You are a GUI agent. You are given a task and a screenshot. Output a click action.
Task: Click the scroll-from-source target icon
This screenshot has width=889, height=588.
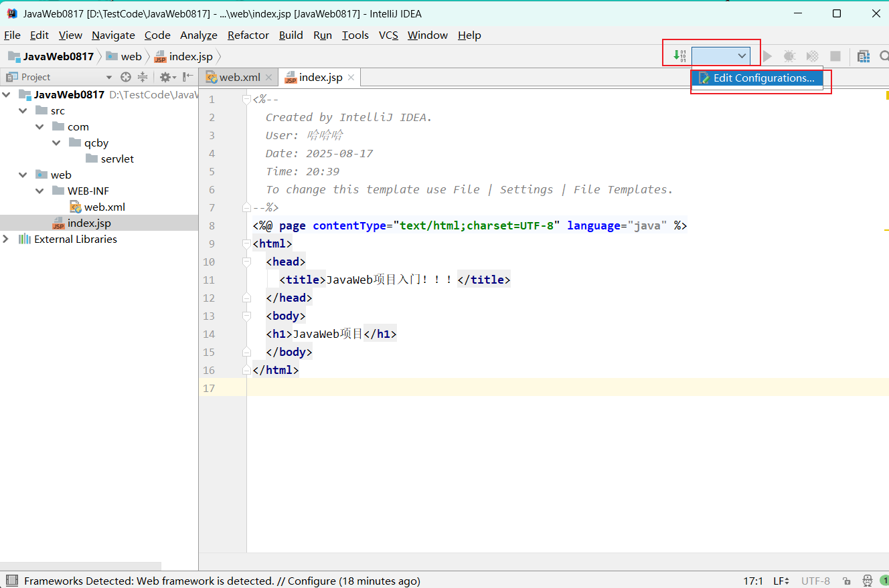(x=125, y=77)
